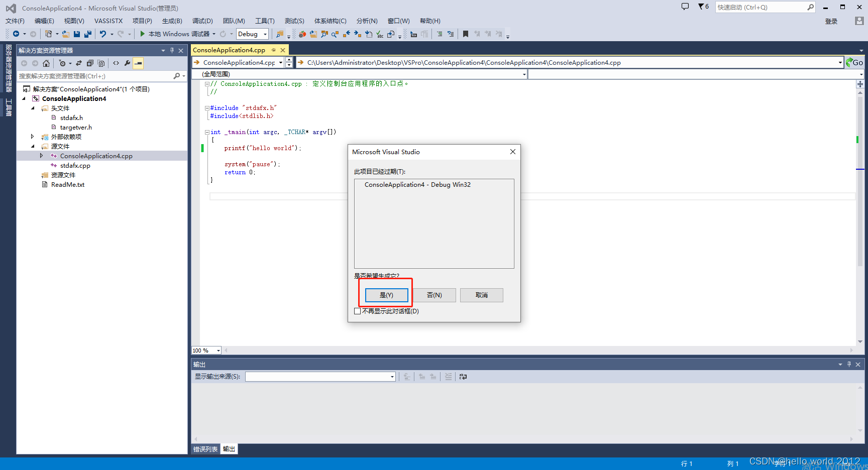
Task: Save the current file with the disk icon
Action: pyautogui.click(x=77, y=34)
